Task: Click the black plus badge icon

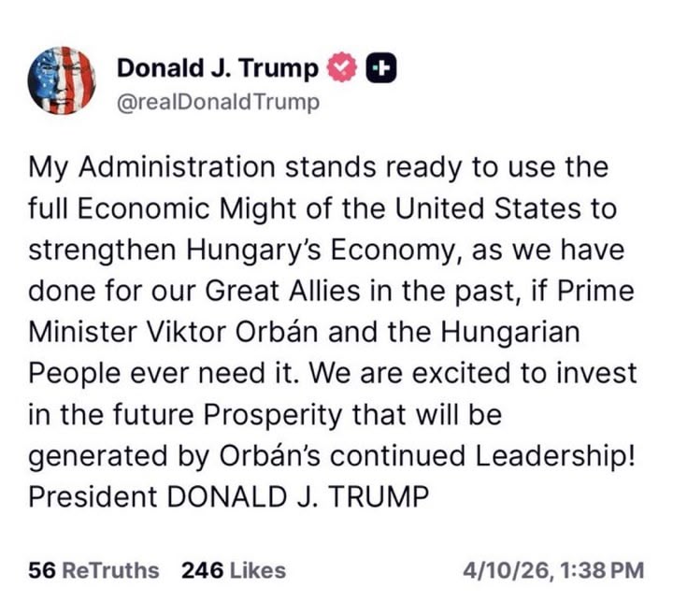Action: 379,67
